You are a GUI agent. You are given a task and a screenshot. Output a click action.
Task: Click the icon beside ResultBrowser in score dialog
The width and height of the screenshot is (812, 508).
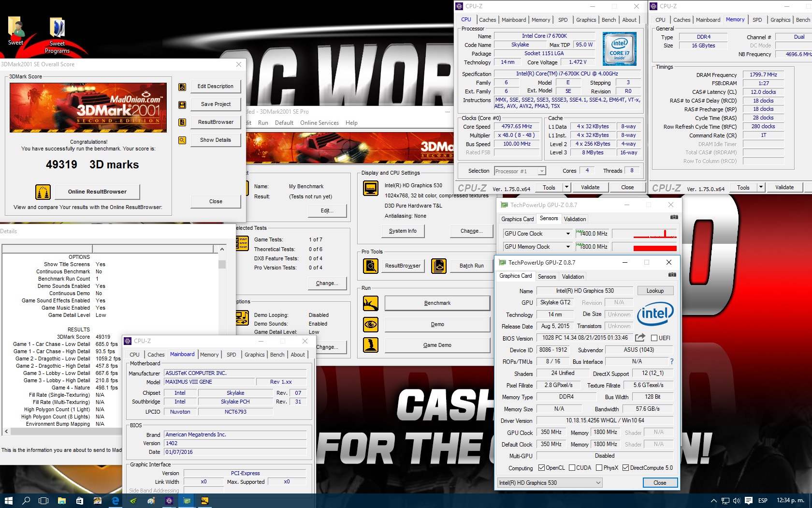tap(182, 122)
